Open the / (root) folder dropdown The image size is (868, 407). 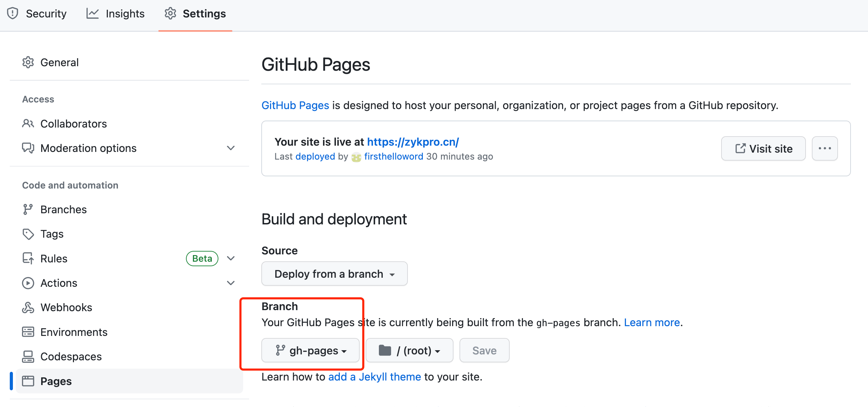coord(409,350)
